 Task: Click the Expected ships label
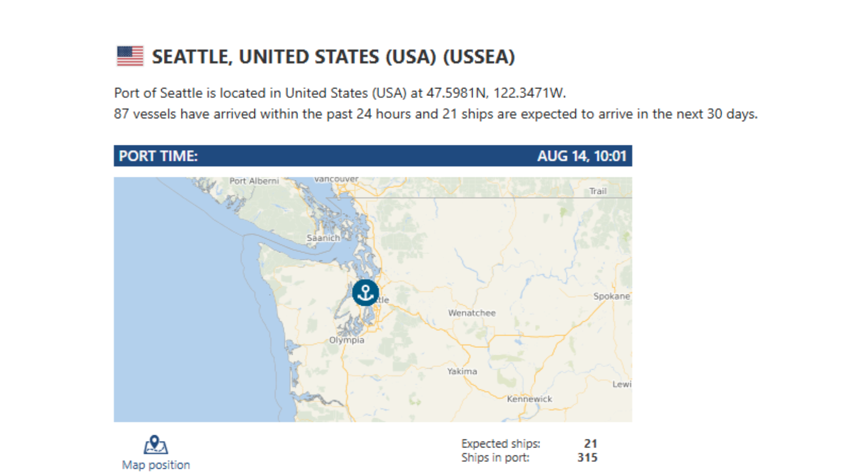tap(501, 444)
